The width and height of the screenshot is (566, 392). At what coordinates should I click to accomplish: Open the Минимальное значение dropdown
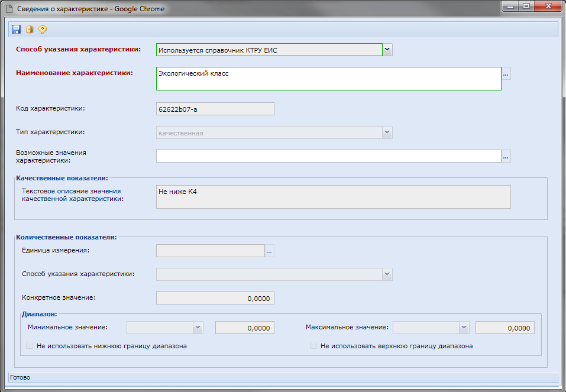point(198,327)
